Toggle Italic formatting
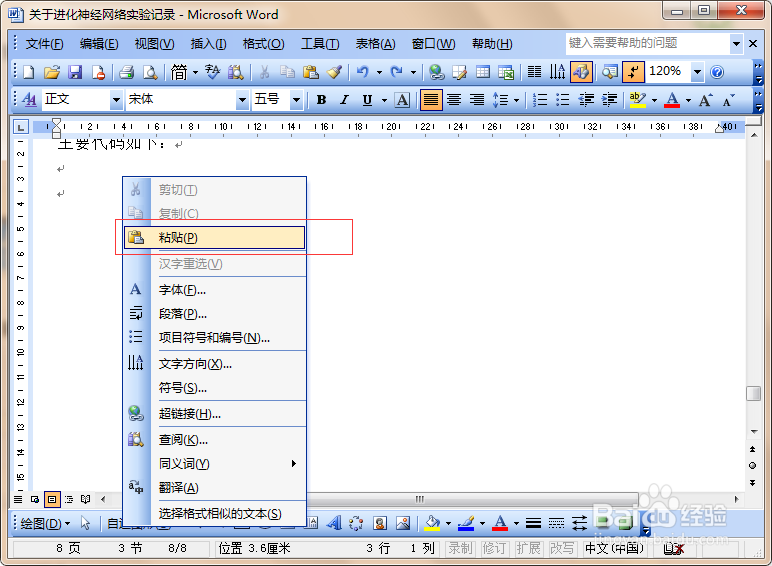The image size is (772, 566). (x=344, y=100)
